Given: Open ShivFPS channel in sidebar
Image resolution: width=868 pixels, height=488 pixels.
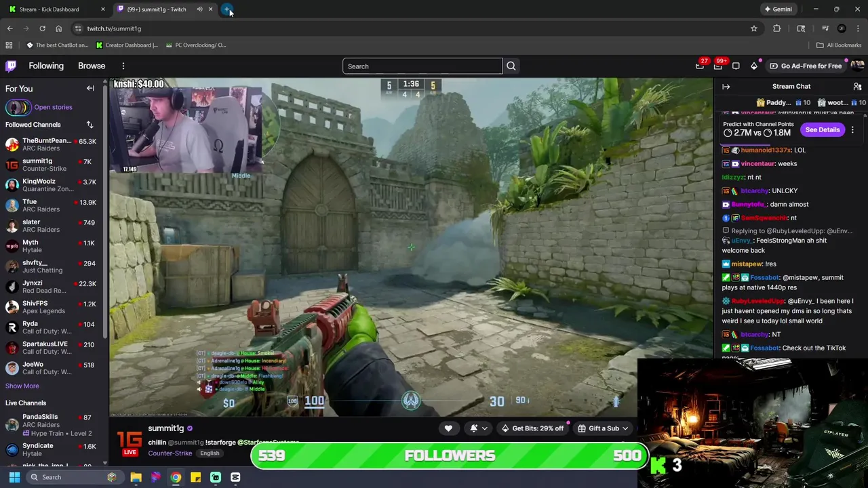Looking at the screenshot, I should 52,307.
